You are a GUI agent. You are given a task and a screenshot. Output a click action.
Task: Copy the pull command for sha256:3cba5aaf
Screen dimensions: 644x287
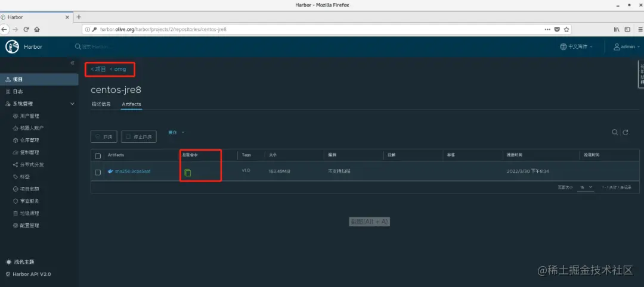click(x=188, y=173)
